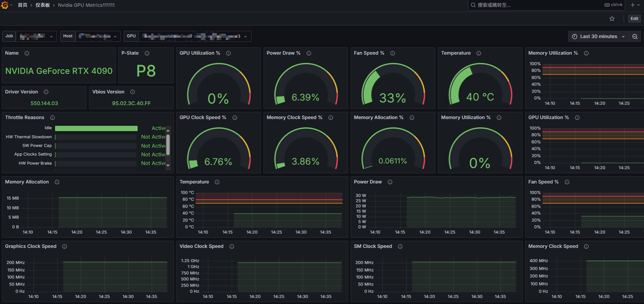Open the Last 30 minutes time picker

(x=598, y=37)
